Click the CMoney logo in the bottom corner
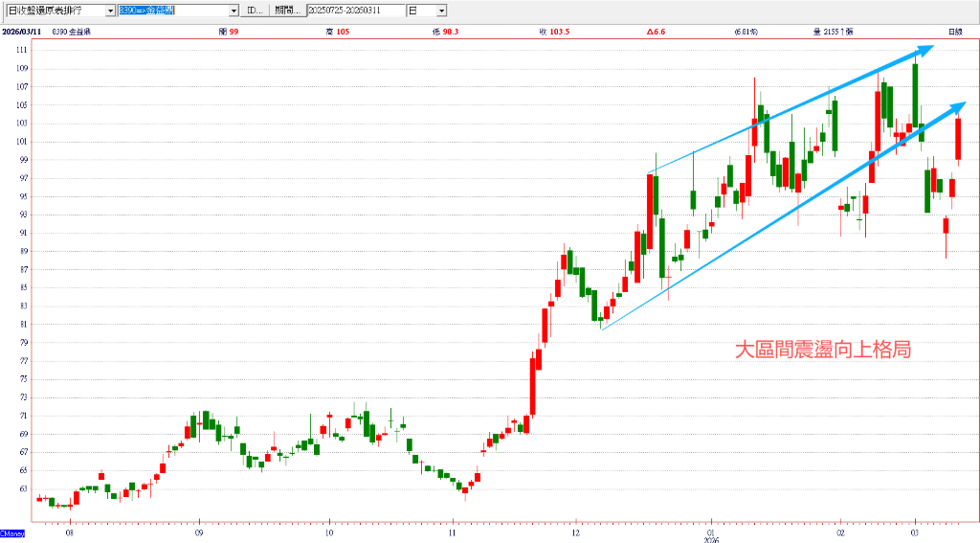The height and width of the screenshot is (543, 980). click(x=12, y=533)
